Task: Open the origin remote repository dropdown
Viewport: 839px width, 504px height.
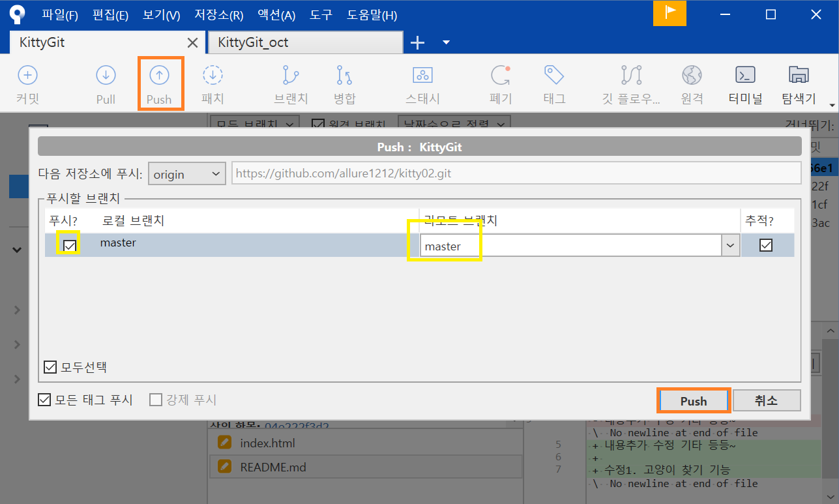Action: (187, 174)
